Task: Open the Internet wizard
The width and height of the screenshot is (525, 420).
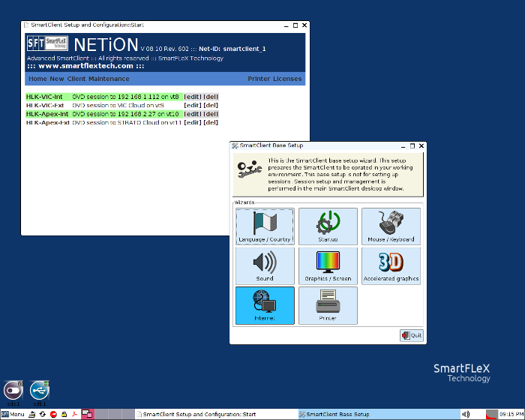Action: pos(265,305)
